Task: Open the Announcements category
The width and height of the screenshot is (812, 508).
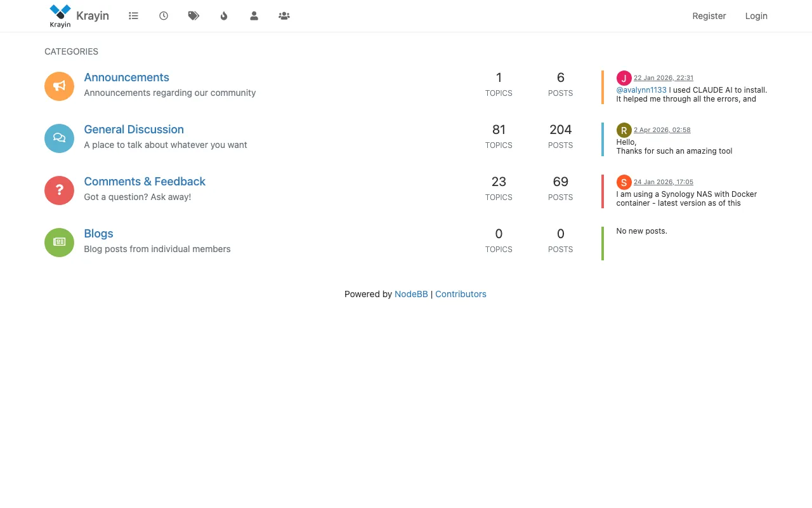Action: click(x=127, y=77)
